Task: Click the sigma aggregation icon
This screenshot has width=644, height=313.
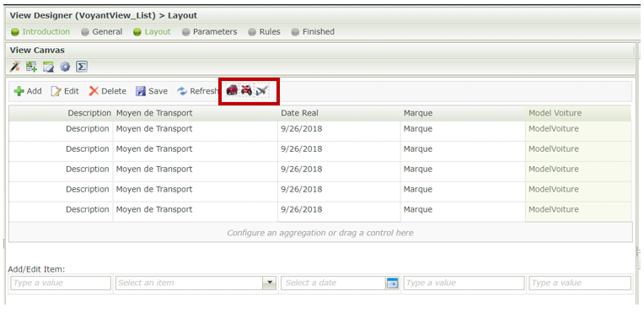Action: point(82,67)
